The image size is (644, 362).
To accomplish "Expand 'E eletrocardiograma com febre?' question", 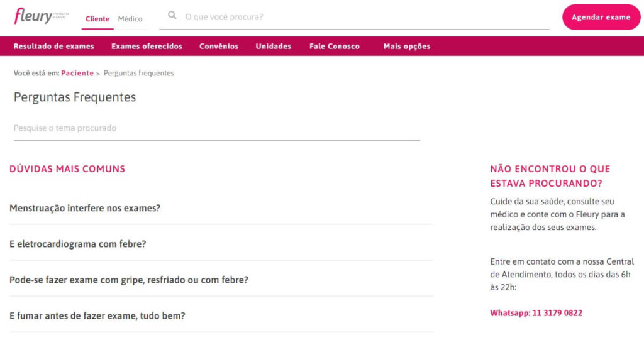I will [x=78, y=244].
